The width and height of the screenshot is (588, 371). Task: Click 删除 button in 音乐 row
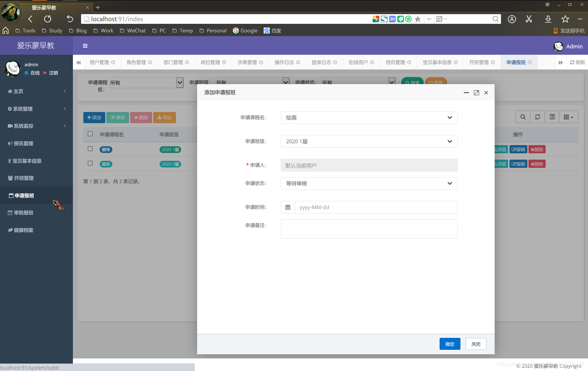point(537,164)
